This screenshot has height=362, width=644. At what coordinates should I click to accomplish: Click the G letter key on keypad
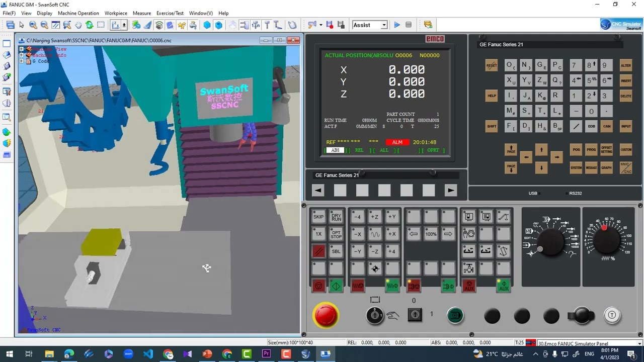[540, 65]
